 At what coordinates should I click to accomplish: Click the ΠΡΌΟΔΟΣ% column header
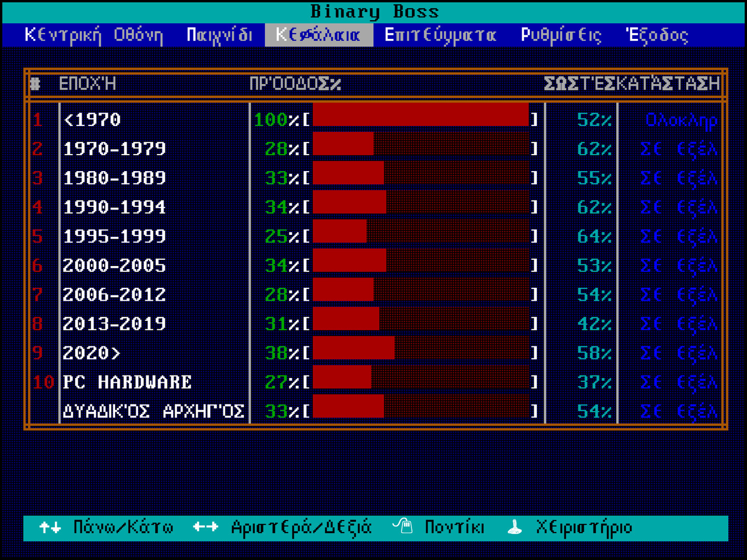click(295, 83)
